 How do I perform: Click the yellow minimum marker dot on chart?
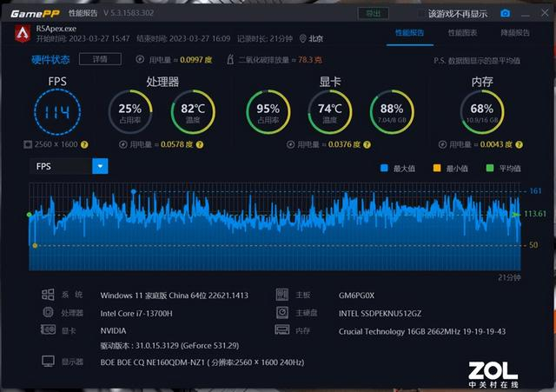(x=35, y=245)
